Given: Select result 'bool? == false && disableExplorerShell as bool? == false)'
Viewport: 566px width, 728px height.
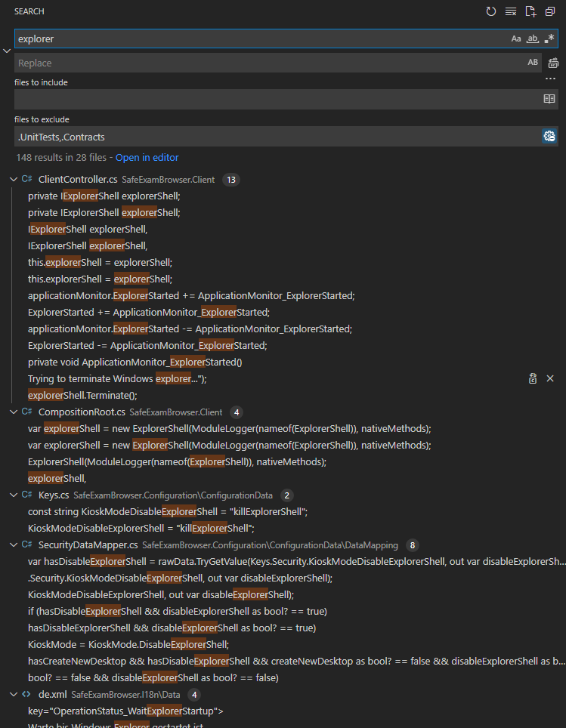Looking at the screenshot, I should click(153, 678).
